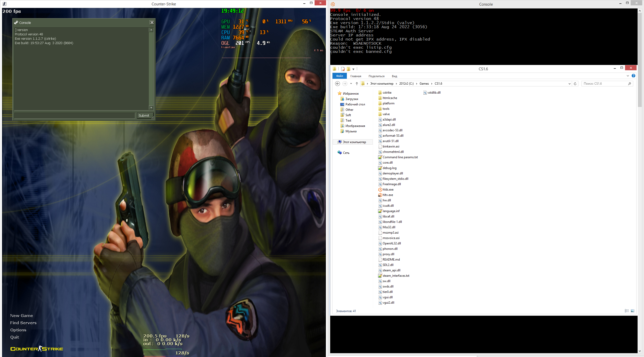Switch to the Главная ribbon tab
644x357 pixels.
pos(356,76)
